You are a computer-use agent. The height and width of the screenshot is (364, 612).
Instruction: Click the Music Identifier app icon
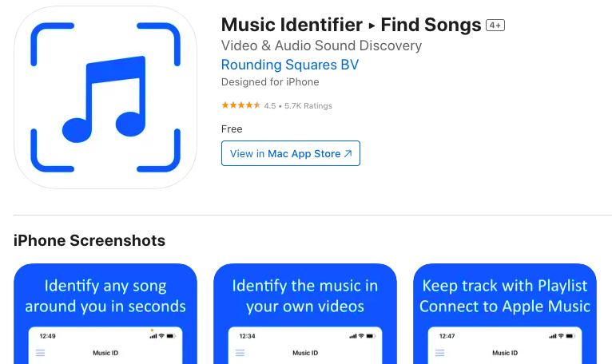[105, 97]
